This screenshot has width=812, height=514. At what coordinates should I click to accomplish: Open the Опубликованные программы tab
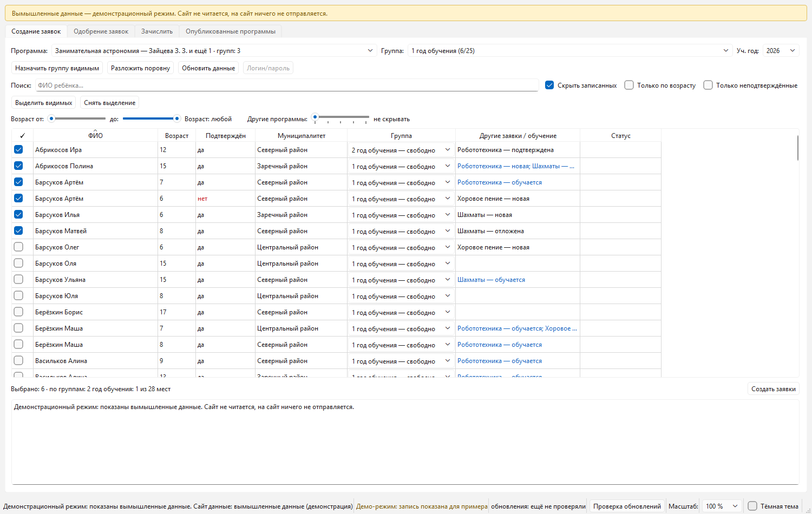tap(231, 31)
